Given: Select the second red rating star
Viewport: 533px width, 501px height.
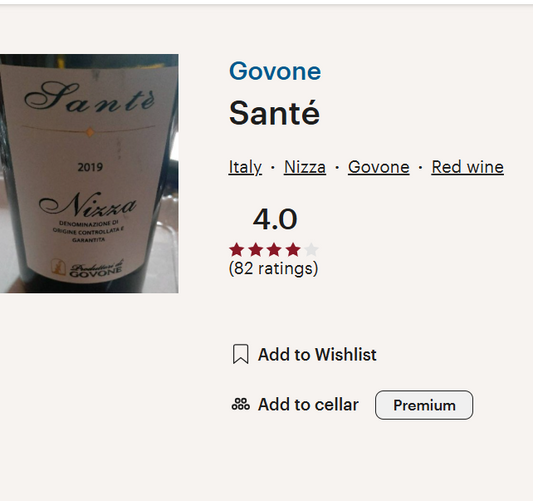Looking at the screenshot, I should [256, 250].
